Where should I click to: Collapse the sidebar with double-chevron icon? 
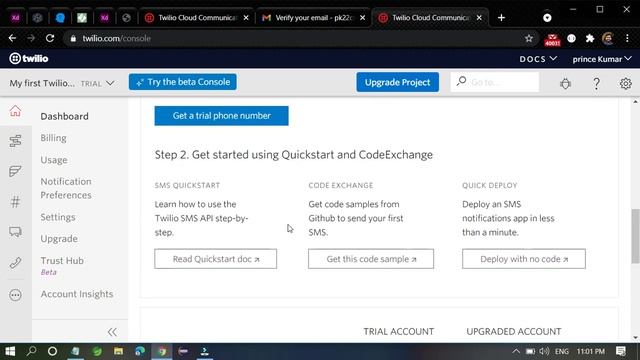(x=112, y=332)
